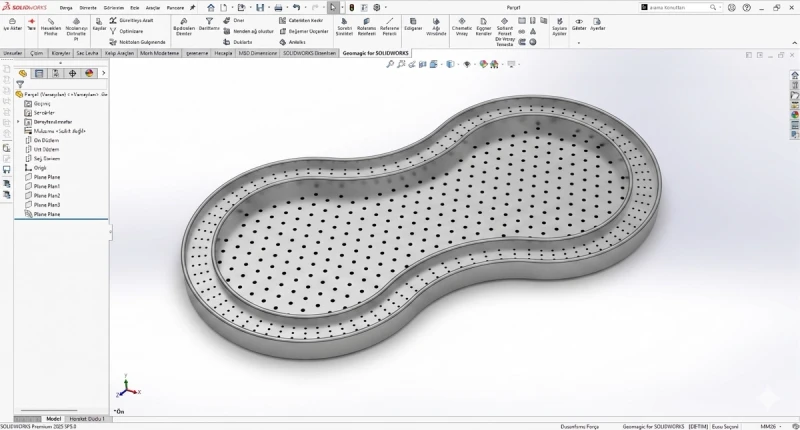800x430 pixels.
Task: Click the display style cube icon in view toolbar
Action: click(x=450, y=64)
